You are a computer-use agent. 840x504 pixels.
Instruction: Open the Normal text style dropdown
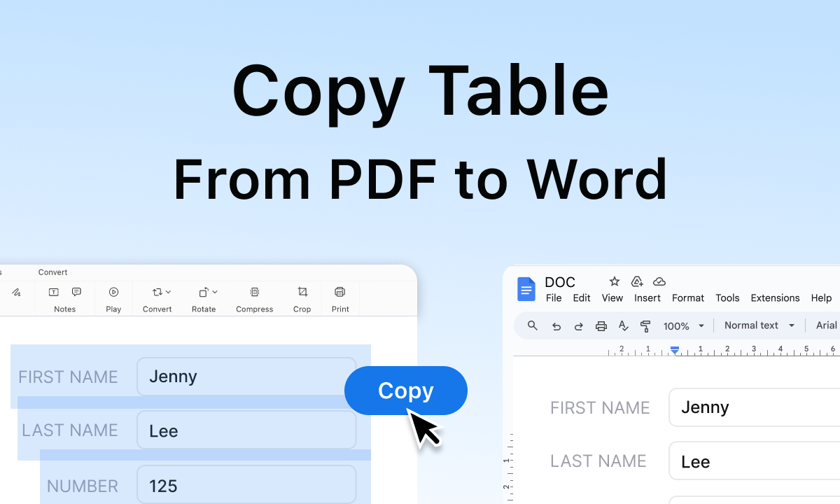tap(759, 325)
